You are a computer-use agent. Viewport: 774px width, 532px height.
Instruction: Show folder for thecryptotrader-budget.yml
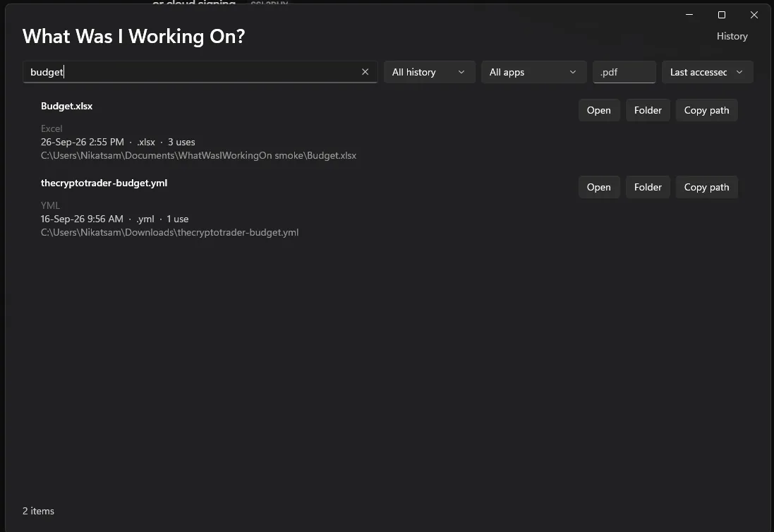click(x=648, y=187)
